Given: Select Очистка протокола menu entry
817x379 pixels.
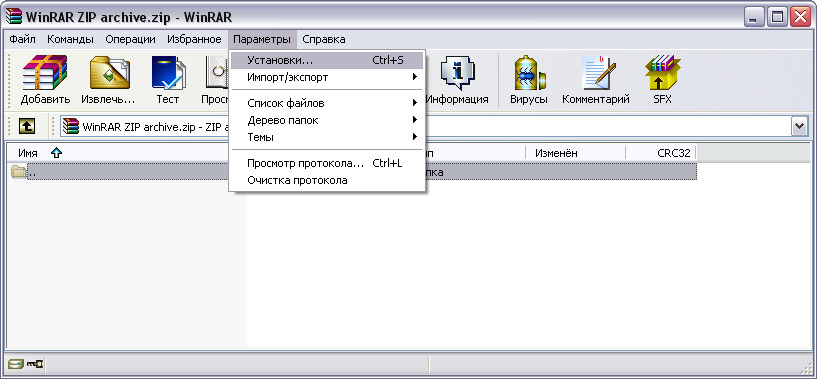Looking at the screenshot, I should [327, 180].
